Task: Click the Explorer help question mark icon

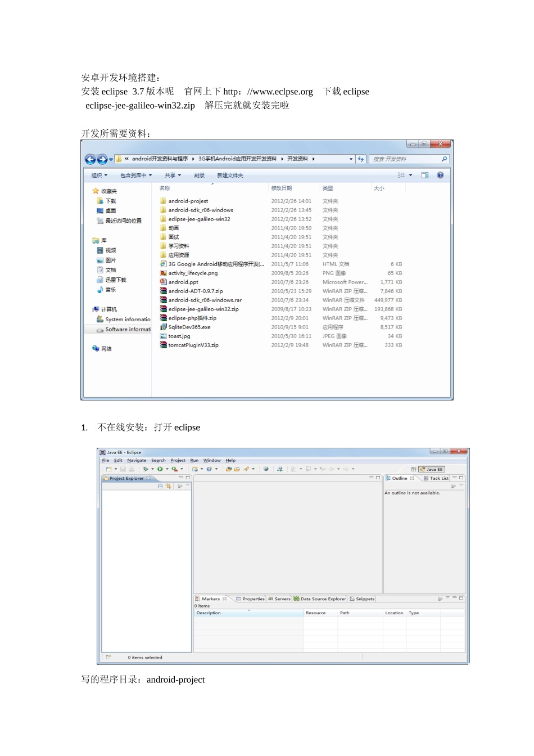Action: (440, 175)
